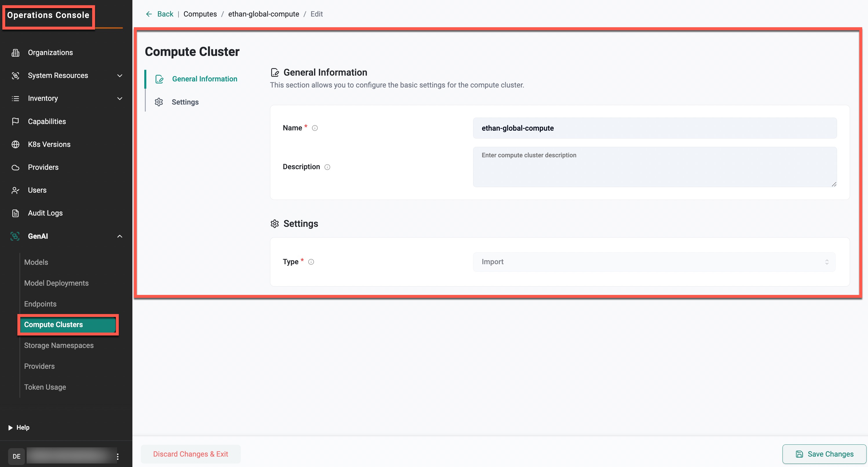Click the Description info icon
Viewport: 868px width, 467px height.
327,167
